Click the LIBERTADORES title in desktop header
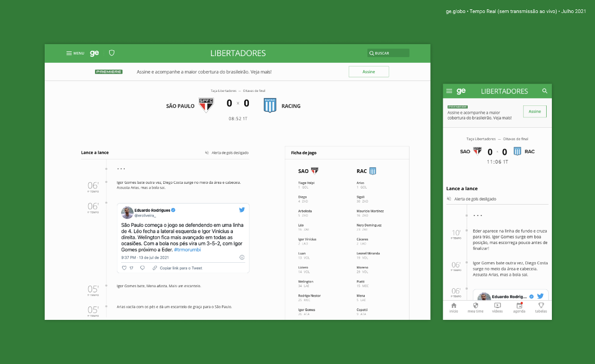The height and width of the screenshot is (364, 595). [238, 53]
